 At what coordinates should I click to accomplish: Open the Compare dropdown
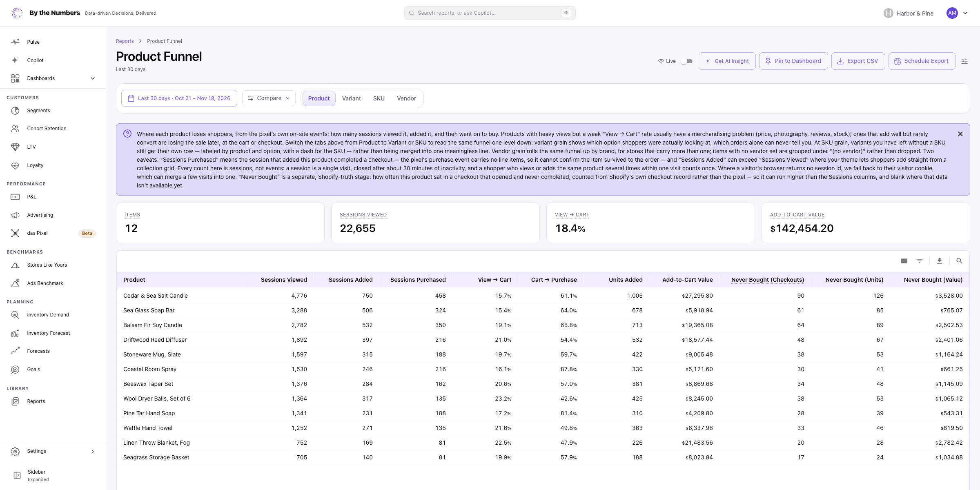coord(269,98)
